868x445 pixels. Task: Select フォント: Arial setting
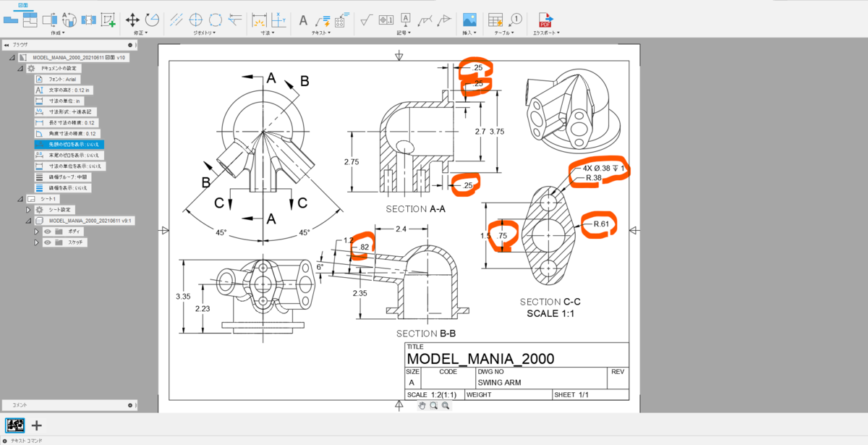pos(57,79)
